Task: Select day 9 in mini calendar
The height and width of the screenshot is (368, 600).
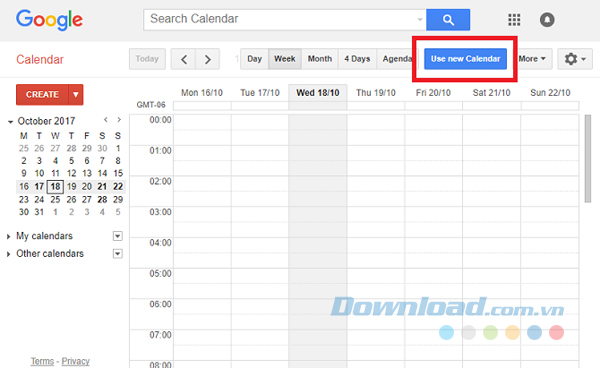Action: click(24, 173)
